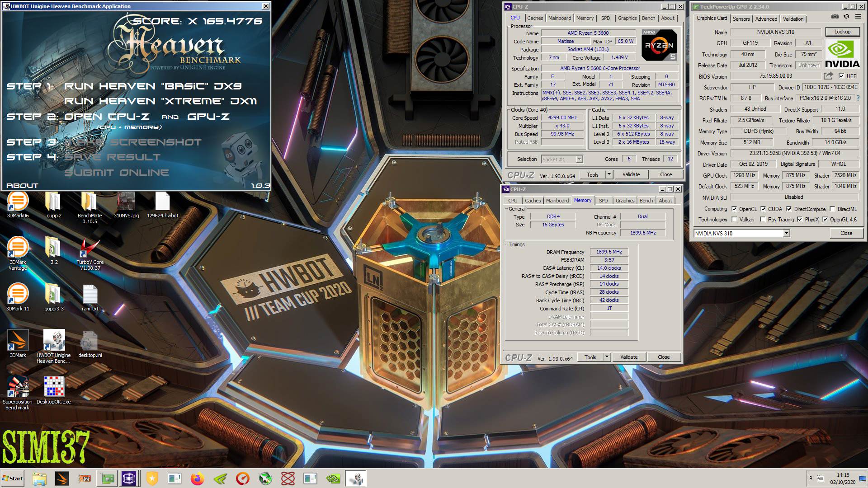Open the Caches tab in upper CPU-Z window
The height and width of the screenshot is (488, 868).
point(535,18)
